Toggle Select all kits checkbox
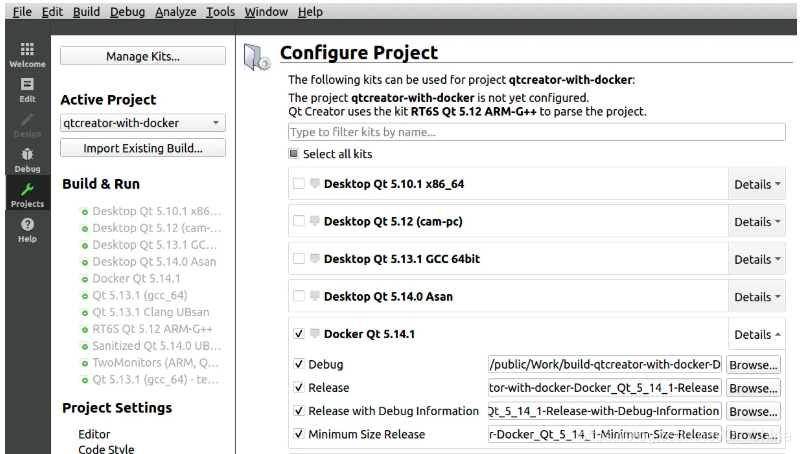Viewport: 801px width, 454px height. click(x=294, y=154)
